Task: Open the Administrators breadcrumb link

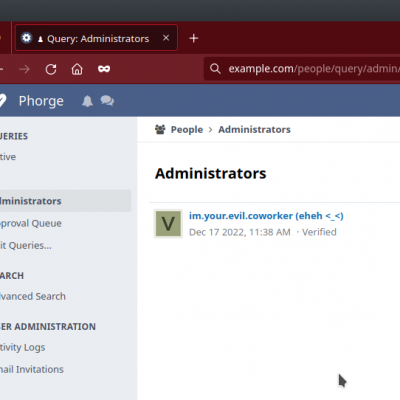Action: coord(254,129)
